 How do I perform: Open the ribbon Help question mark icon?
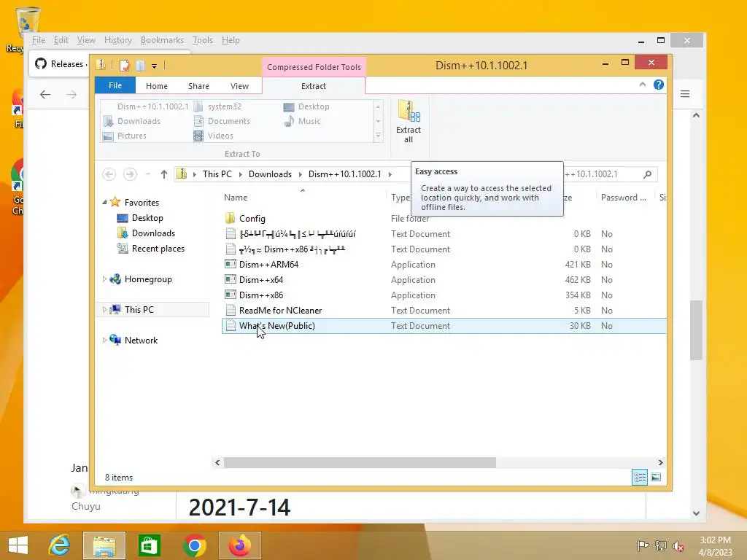(659, 85)
